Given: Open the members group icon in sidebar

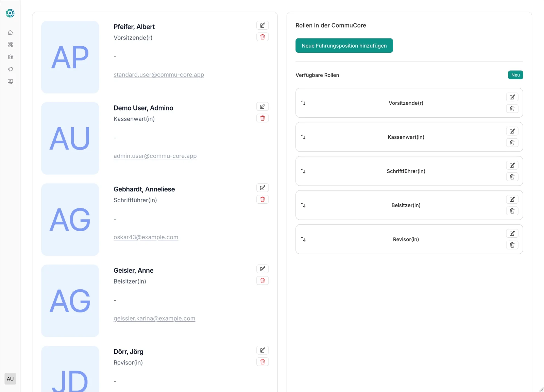Looking at the screenshot, I should (x=10, y=57).
